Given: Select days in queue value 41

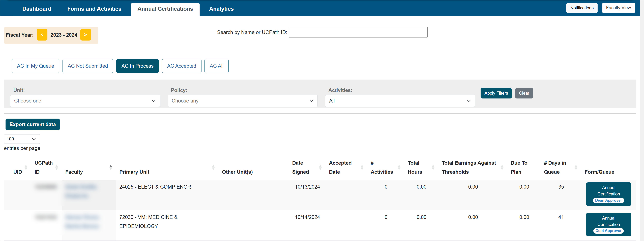Looking at the screenshot, I should coord(561,217).
